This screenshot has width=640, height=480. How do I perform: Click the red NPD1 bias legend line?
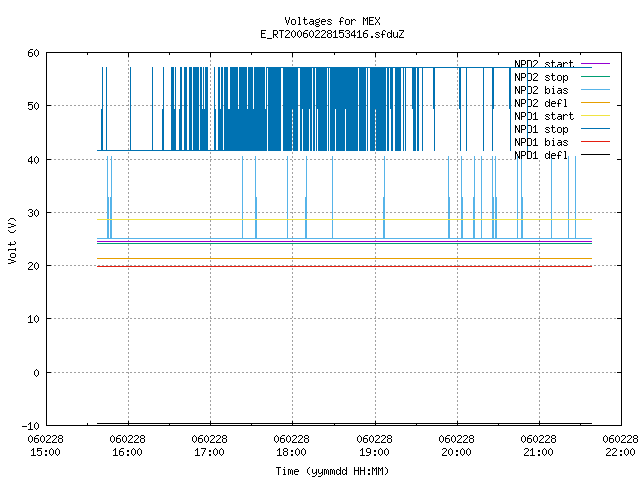tap(595, 142)
